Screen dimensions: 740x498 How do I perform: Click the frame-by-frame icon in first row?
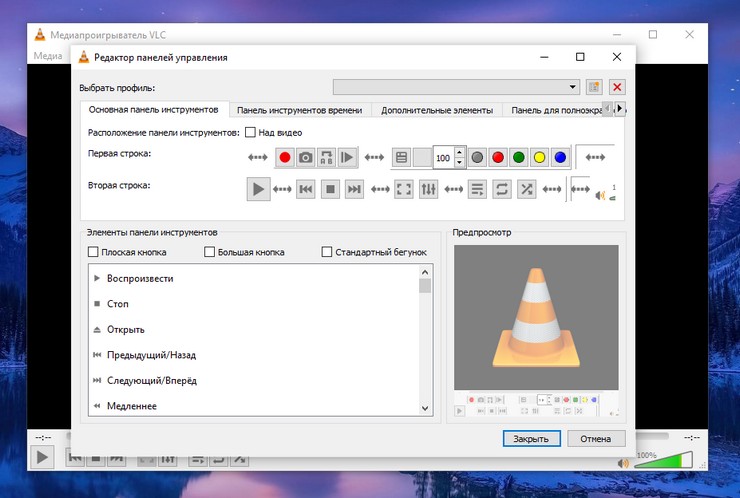[x=347, y=157]
